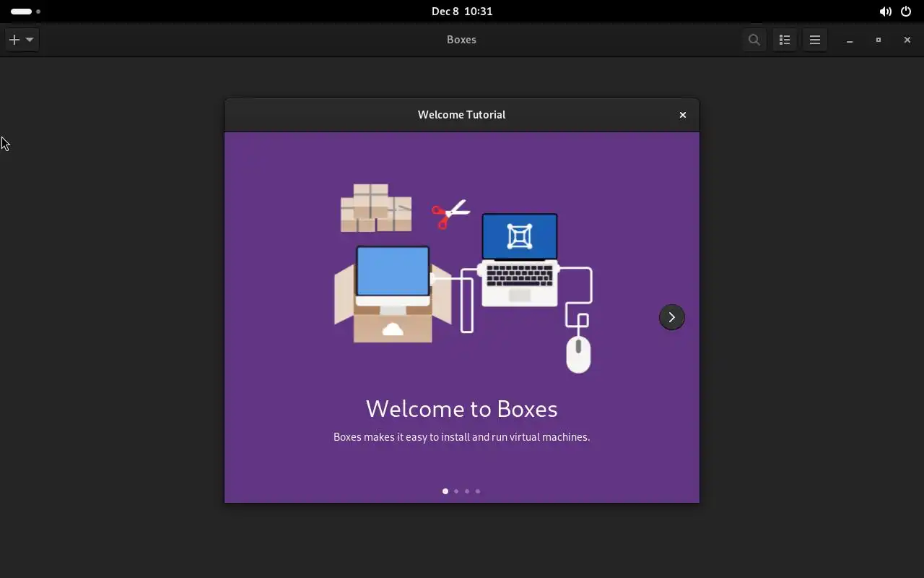Maximize the Boxes window
This screenshot has height=578, width=924.
(879, 40)
